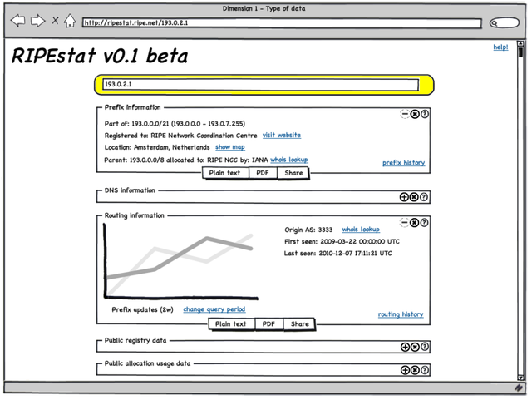Image resolution: width=532 pixels, height=400 pixels.
Task: Close Public allocation usage data panel
Action: point(415,370)
